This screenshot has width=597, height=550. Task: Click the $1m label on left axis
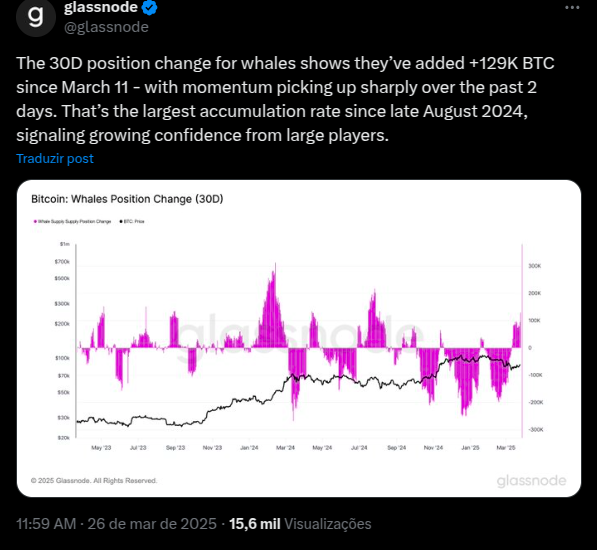click(65, 244)
